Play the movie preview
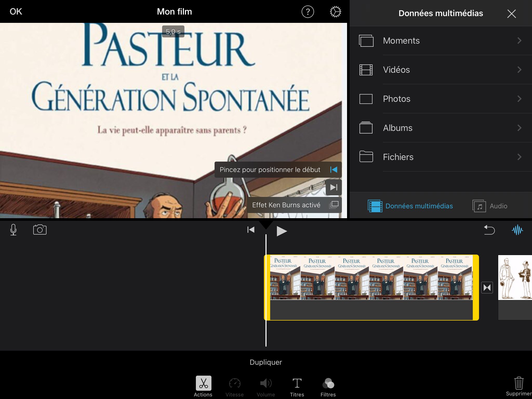This screenshot has height=399, width=532. point(282,231)
